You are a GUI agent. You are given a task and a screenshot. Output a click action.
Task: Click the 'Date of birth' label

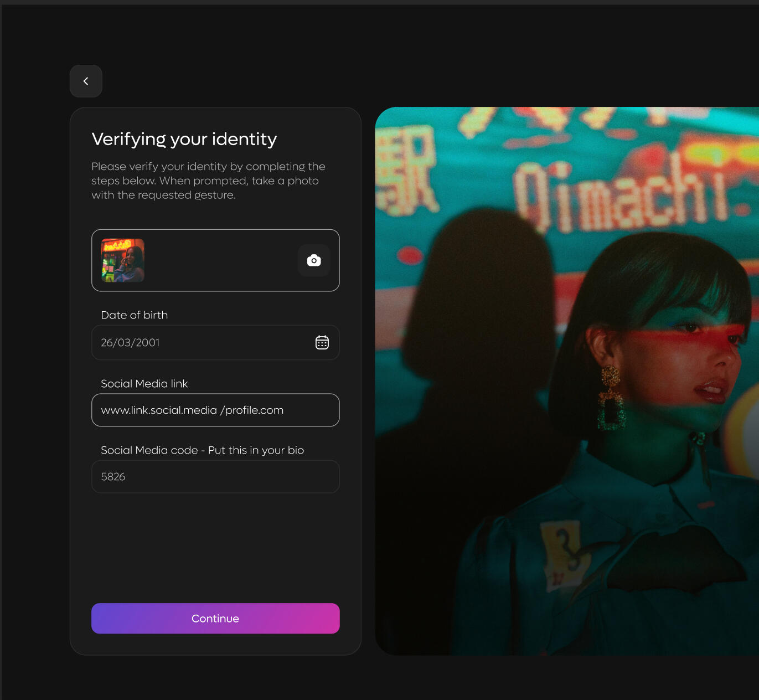[135, 315]
